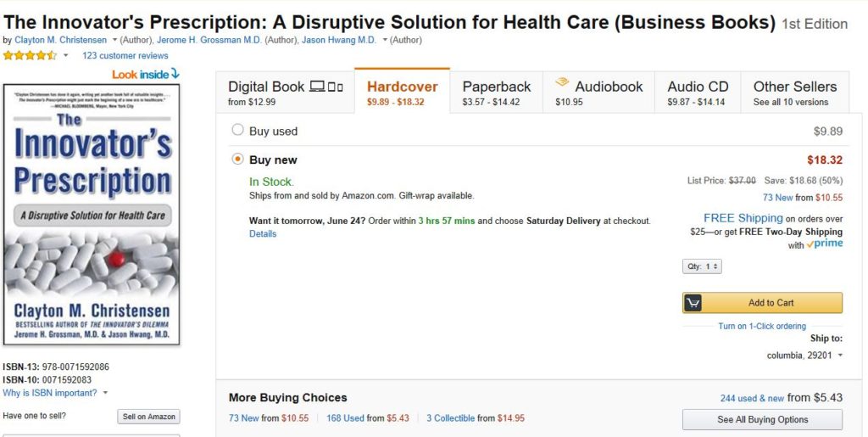Expand the Ship to columbia 29201 dropdown
Viewport: 868px width, 437px height.
tap(805, 355)
